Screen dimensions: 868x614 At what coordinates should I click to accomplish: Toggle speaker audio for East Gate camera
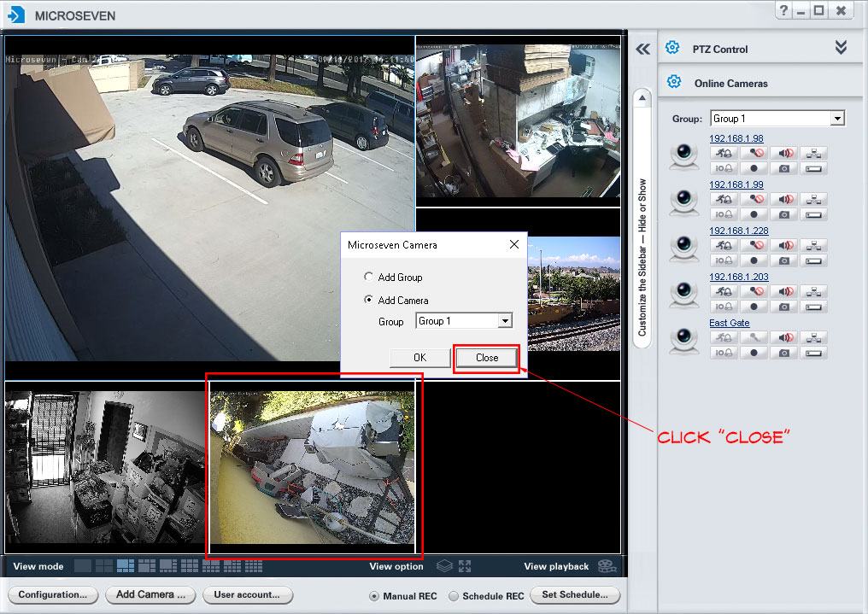tap(784, 337)
